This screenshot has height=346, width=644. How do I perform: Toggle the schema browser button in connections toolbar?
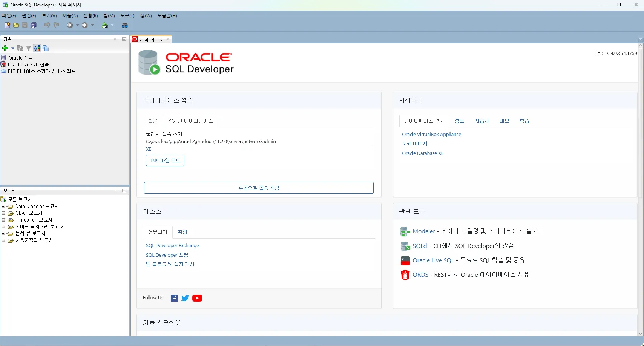coord(37,48)
